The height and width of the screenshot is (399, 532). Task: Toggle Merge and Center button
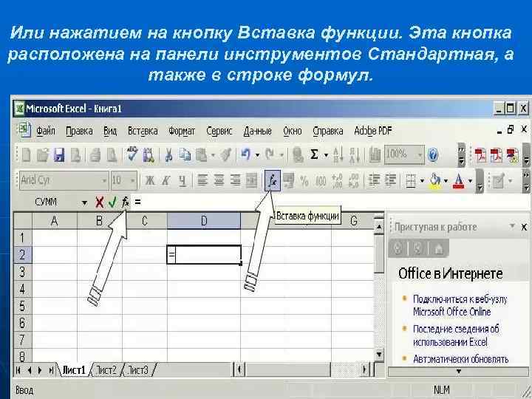click(x=251, y=180)
